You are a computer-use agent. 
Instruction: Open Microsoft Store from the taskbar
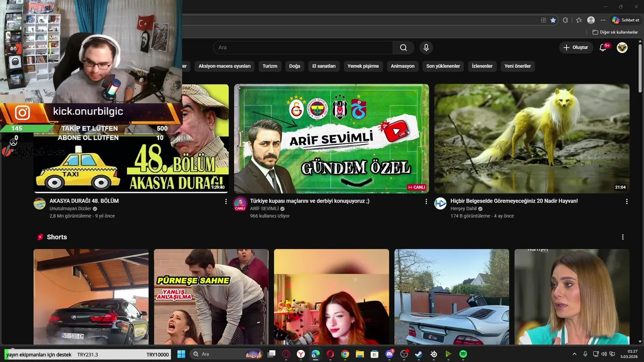coord(374,354)
